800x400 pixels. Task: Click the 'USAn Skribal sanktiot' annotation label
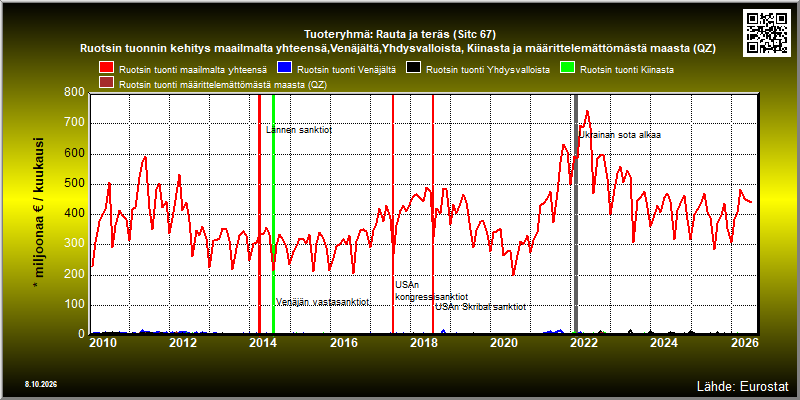480,307
